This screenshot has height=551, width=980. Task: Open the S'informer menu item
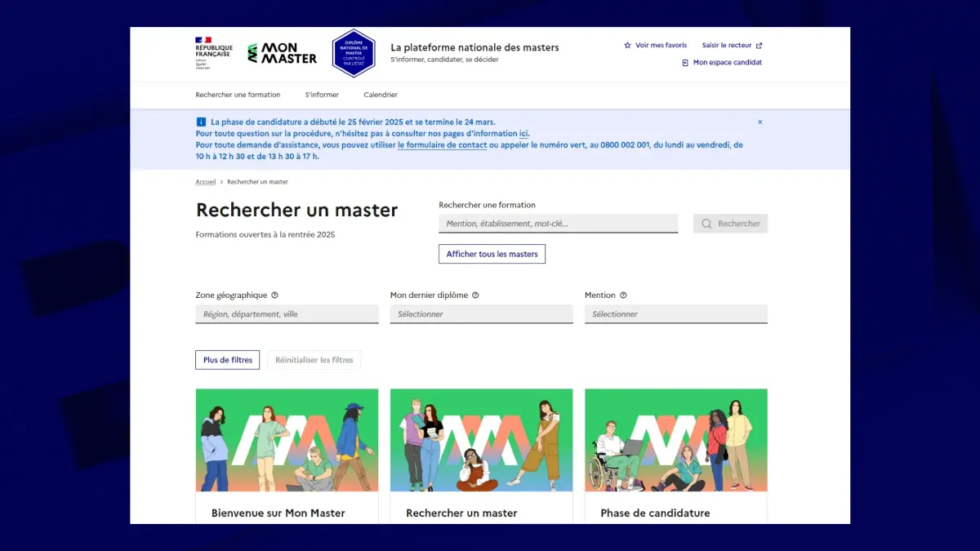tap(322, 95)
